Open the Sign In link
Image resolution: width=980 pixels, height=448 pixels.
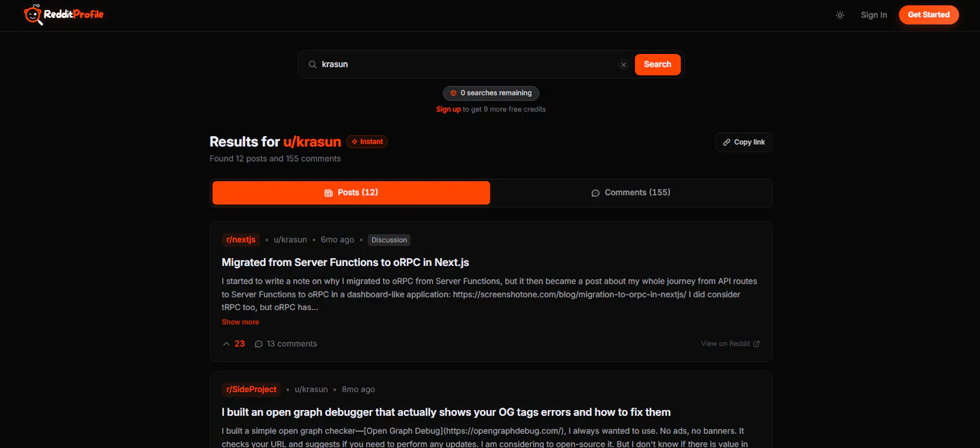873,15
